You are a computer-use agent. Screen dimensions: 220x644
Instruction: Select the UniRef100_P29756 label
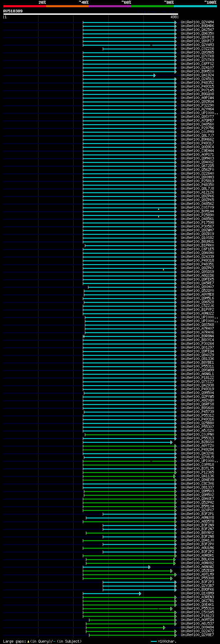click(x=197, y=128)
